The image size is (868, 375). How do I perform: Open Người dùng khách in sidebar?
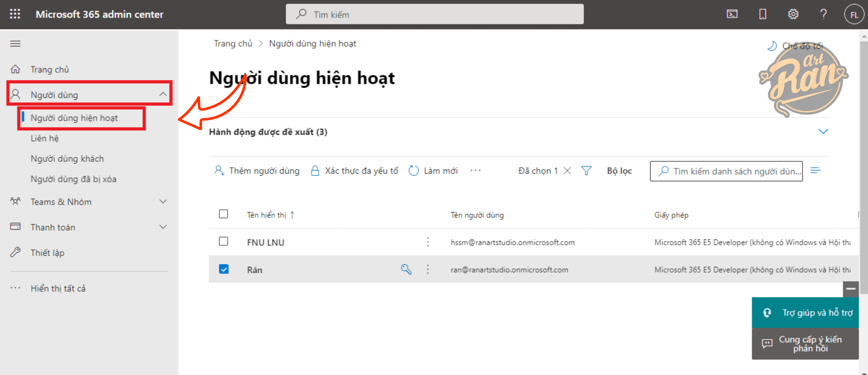[67, 159]
